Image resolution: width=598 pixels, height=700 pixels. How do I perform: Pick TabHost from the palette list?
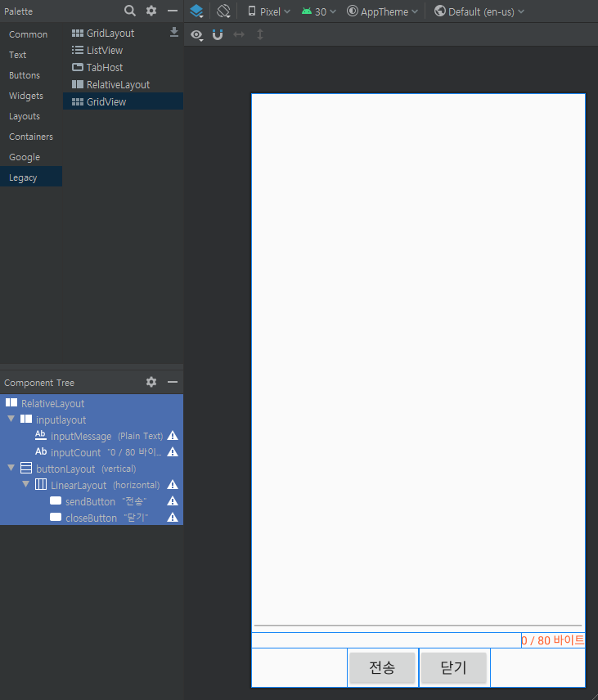[123, 67]
